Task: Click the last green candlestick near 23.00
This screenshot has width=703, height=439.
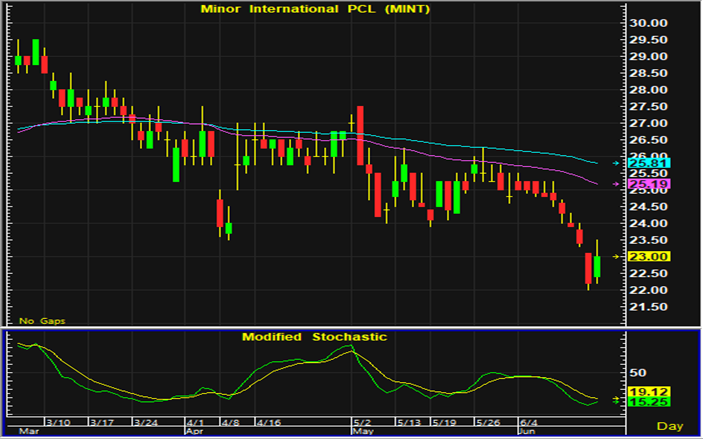Action: (597, 266)
